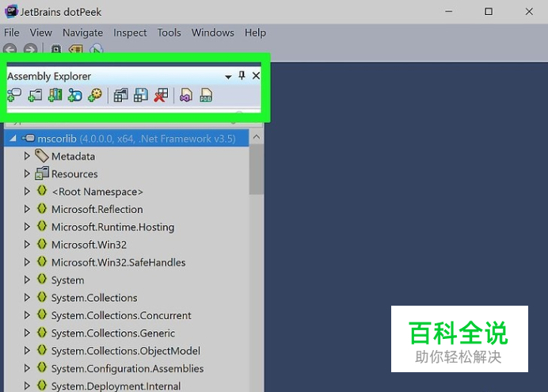Click the gear-shaped icon with green plus
Screen dimensions: 548x392
[95, 95]
